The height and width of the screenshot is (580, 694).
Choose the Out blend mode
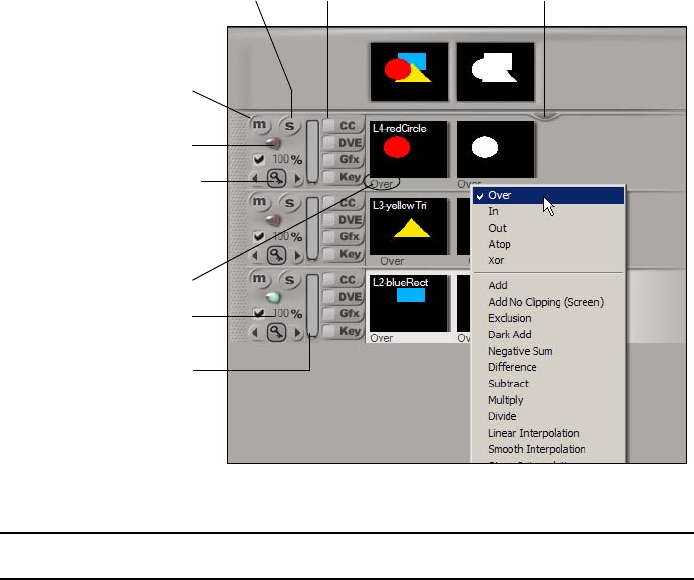548,228
